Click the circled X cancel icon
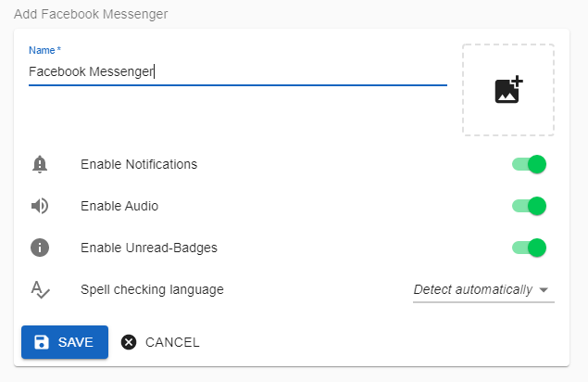The image size is (588, 382). 129,342
